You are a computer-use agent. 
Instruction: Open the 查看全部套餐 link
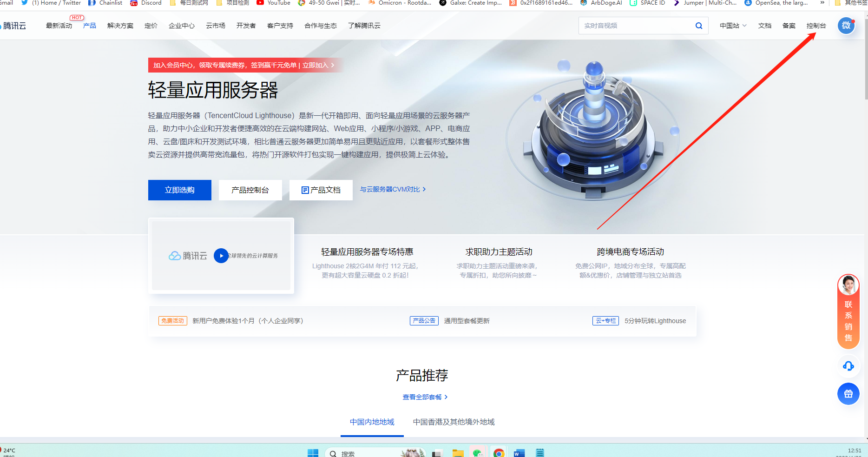coord(425,397)
